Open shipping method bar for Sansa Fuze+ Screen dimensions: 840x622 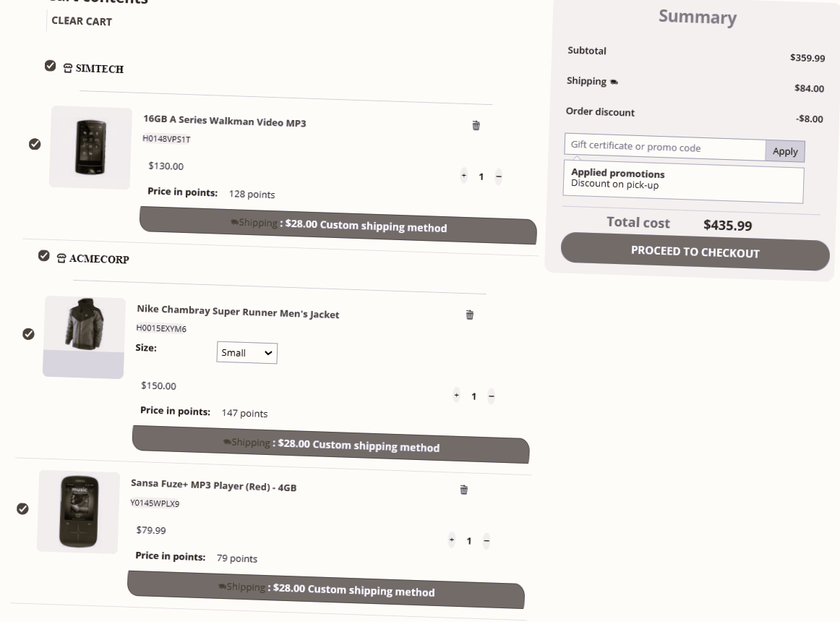point(326,589)
